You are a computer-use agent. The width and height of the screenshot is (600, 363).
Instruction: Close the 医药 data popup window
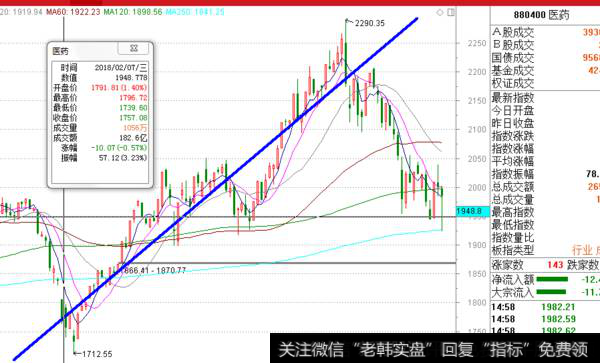click(134, 49)
